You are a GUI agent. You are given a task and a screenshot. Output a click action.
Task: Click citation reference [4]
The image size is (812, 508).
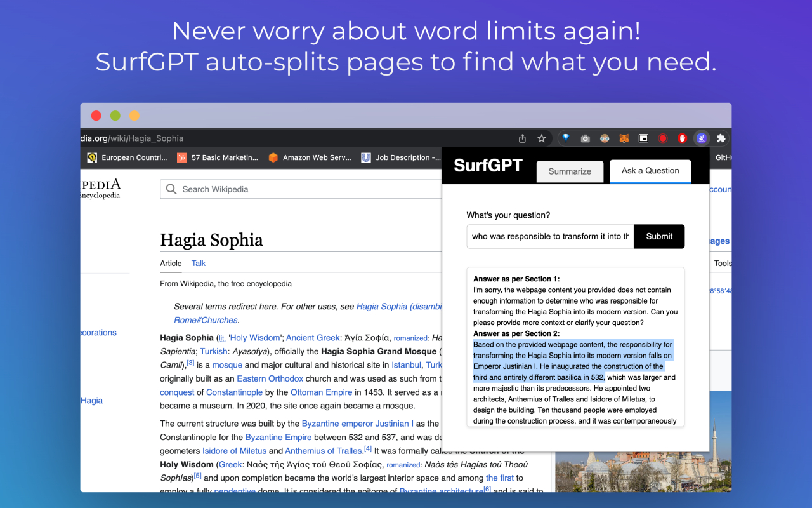click(368, 449)
